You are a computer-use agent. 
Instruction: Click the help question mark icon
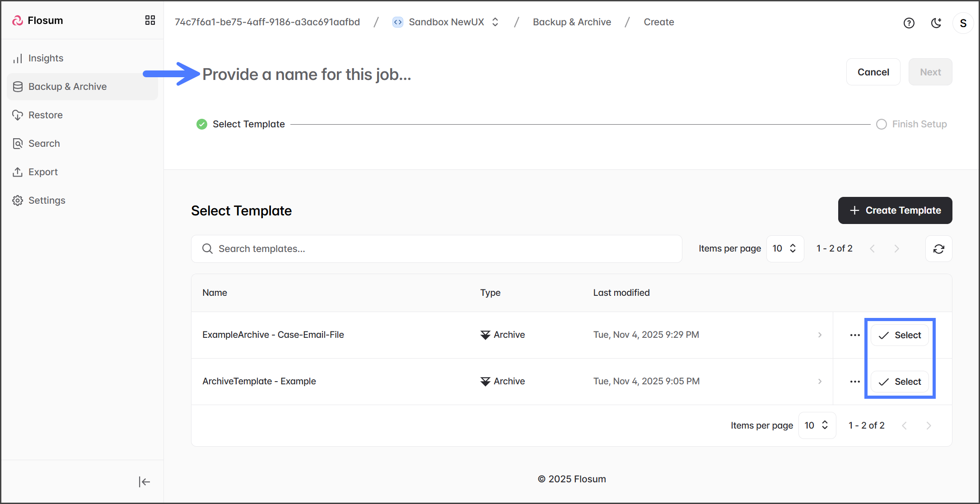point(909,23)
